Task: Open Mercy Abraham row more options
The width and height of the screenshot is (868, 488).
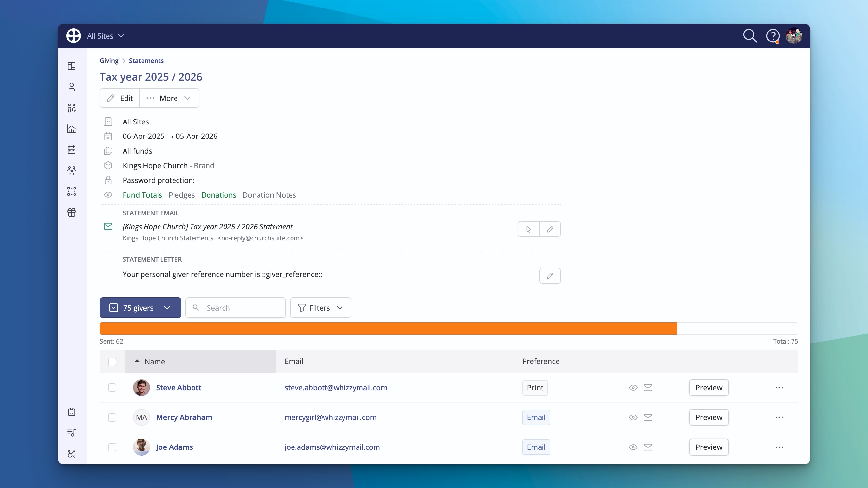Action: (779, 417)
